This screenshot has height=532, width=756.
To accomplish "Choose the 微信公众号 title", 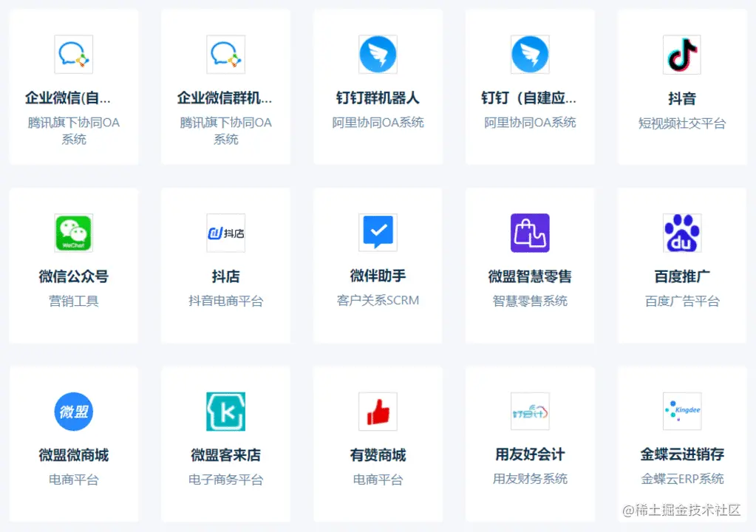I will 73,276.
